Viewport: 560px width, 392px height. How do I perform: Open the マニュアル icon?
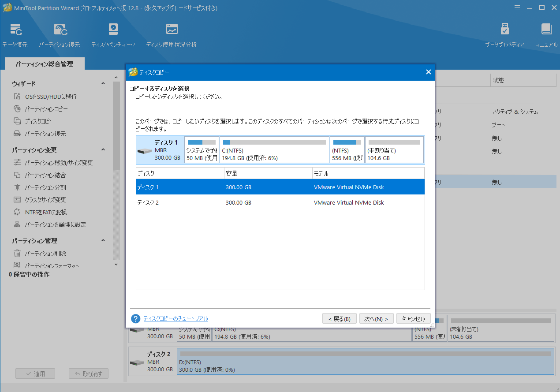[x=546, y=34]
